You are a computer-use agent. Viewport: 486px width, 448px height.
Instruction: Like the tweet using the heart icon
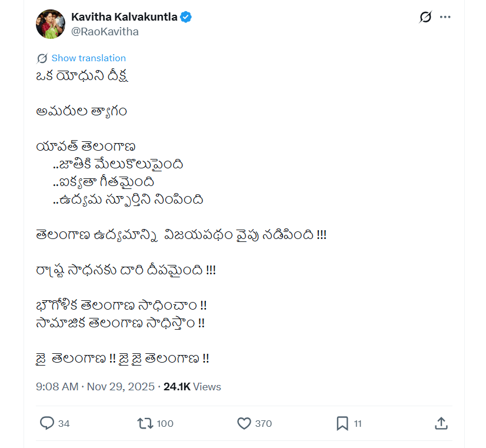click(x=242, y=423)
